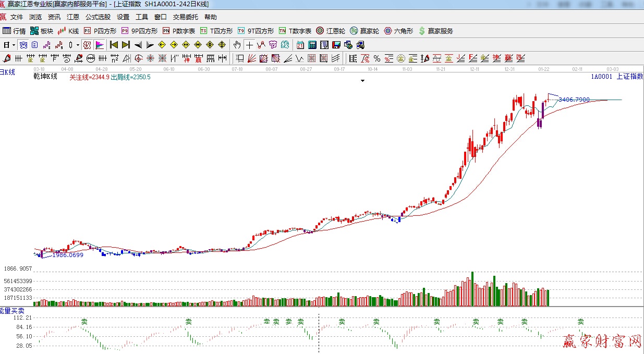Toggle the blue knot icon button
This screenshot has width=644, height=354.
pyautogui.click(x=23, y=45)
